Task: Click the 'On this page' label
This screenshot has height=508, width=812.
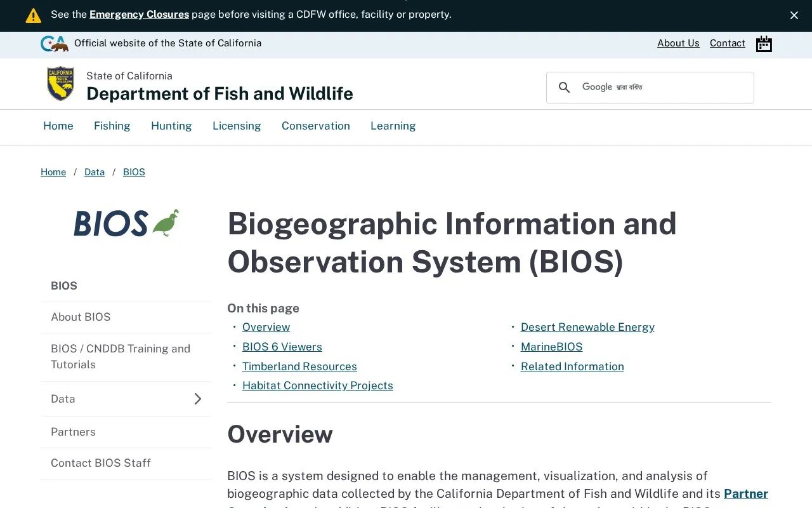Action: [x=263, y=308]
